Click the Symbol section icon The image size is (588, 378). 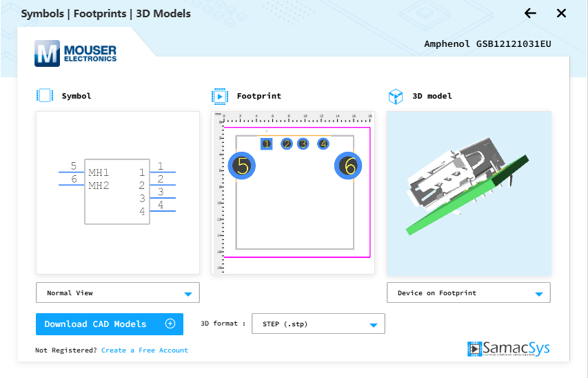point(45,95)
